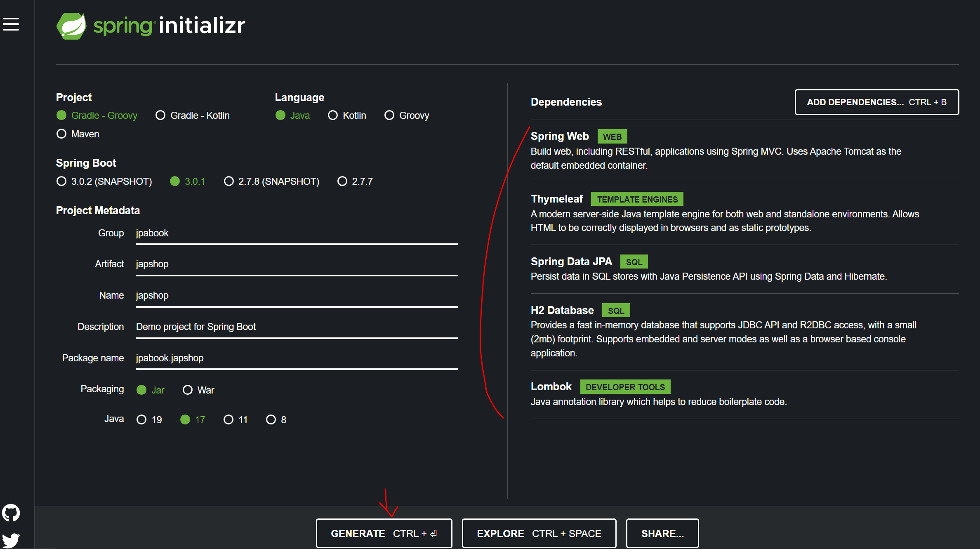980x549 pixels.
Task: Choose Groovy as the language
Action: (x=389, y=115)
